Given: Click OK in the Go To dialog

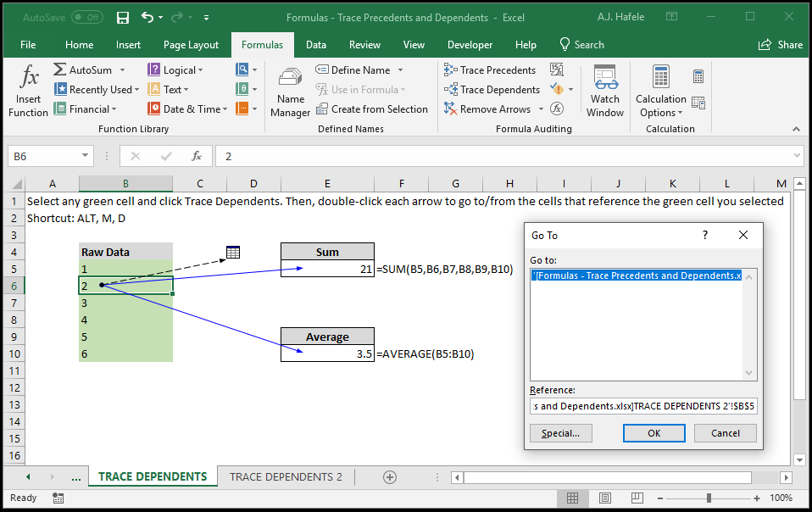Looking at the screenshot, I should tap(654, 433).
